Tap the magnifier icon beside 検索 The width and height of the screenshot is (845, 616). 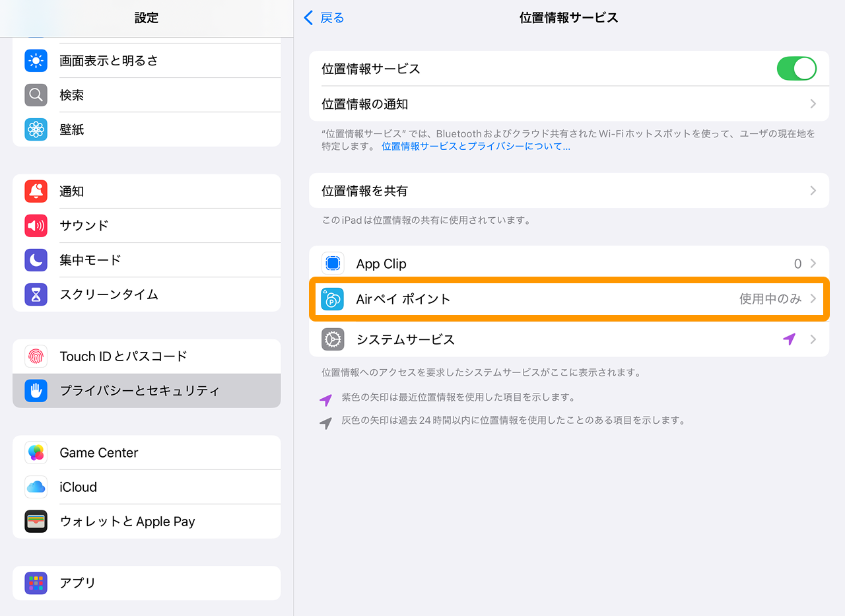(36, 95)
